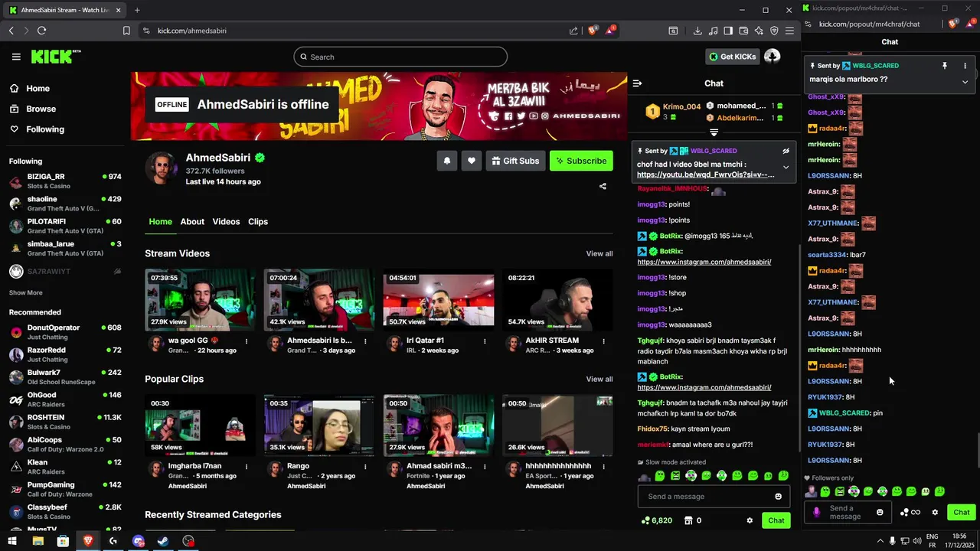The image size is (980, 551).
Task: Click the heart follow button
Action: click(x=472, y=161)
